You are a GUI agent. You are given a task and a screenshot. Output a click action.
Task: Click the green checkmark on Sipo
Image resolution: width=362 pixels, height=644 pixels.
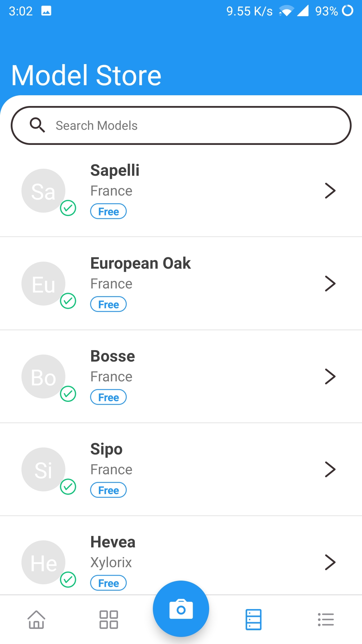tap(68, 487)
